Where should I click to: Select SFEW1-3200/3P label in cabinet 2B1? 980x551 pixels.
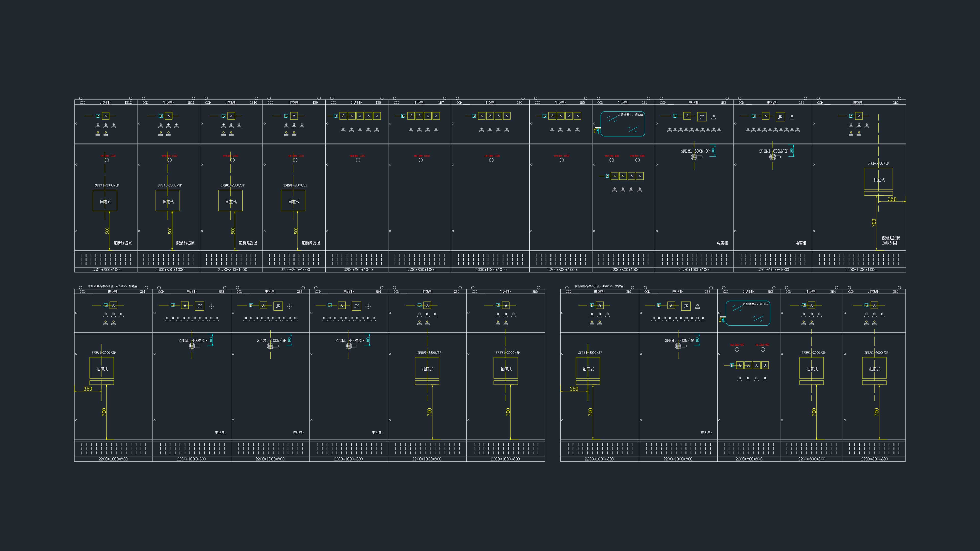click(x=103, y=353)
